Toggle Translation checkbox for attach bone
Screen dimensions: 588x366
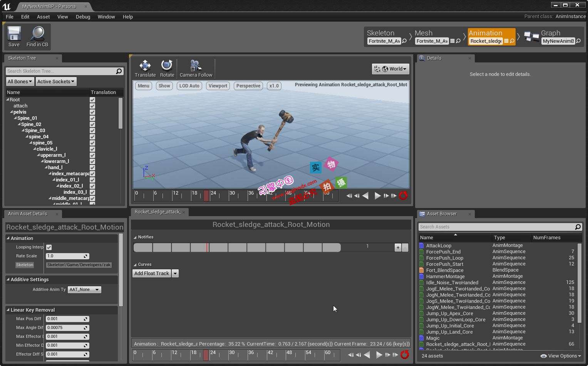pos(92,106)
